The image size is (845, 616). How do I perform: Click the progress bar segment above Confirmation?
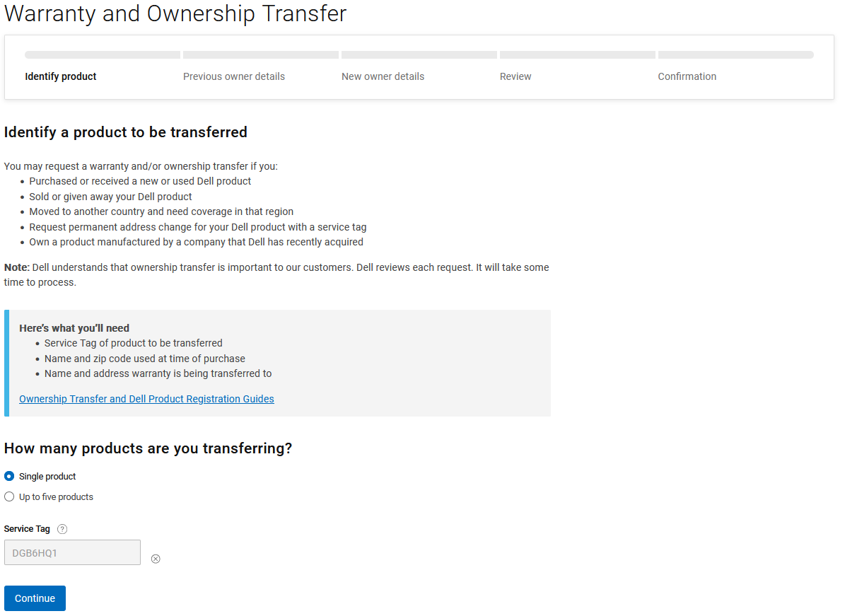pos(736,55)
